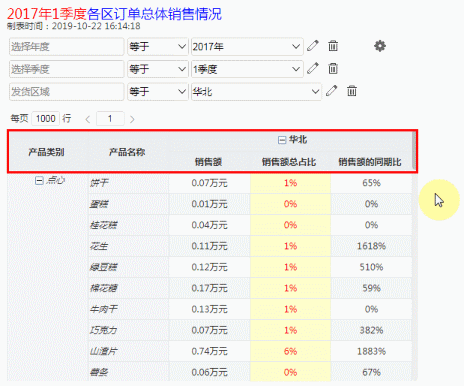Edit the 选择季度 filter with the pencil icon

[313, 68]
